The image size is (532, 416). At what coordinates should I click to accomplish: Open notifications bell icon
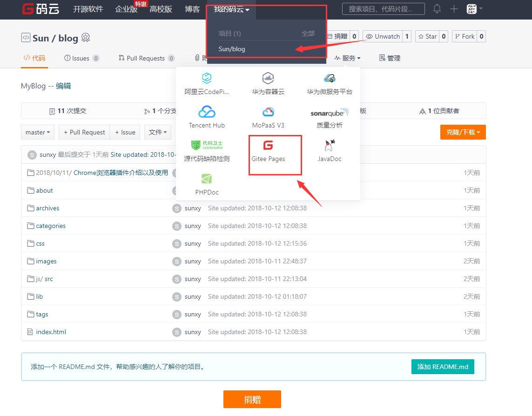coord(437,9)
